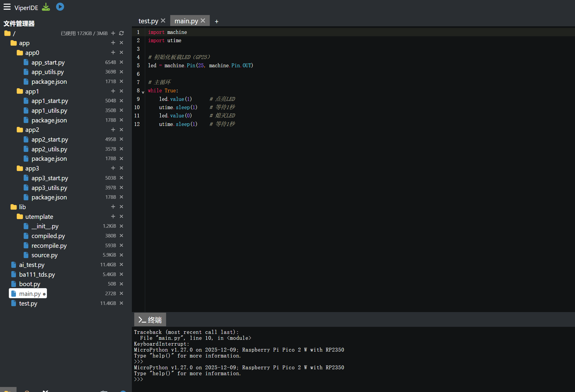Delete ai_test.py from the device

coord(121,265)
